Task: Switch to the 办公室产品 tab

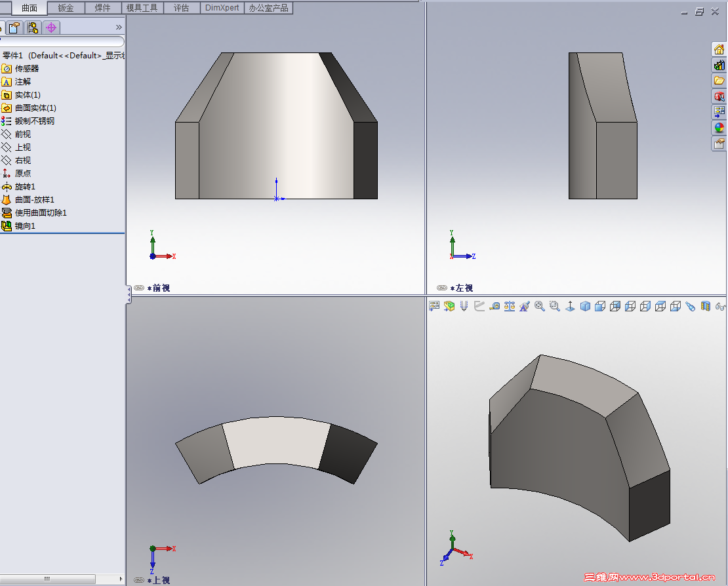Action: 268,8
